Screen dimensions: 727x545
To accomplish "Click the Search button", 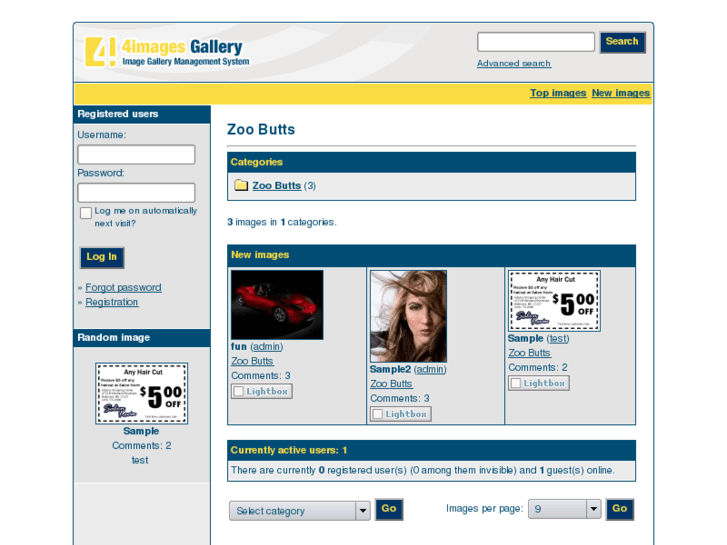I will (622, 42).
